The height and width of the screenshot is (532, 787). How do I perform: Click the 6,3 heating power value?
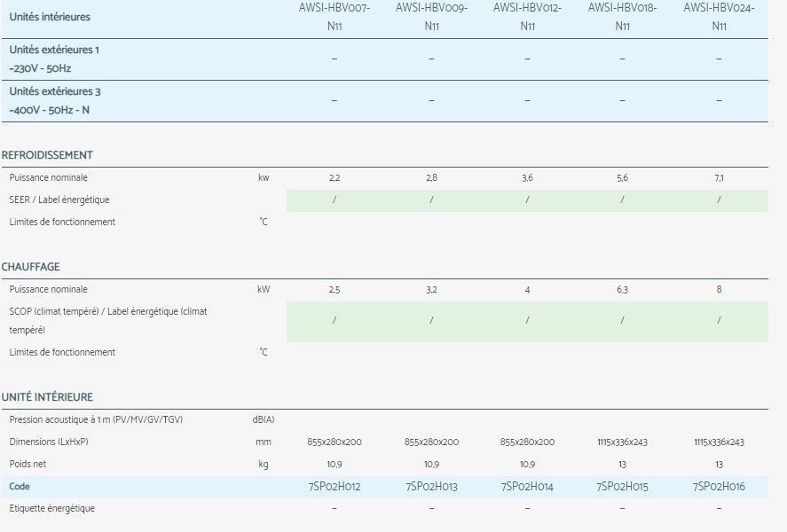tap(622, 290)
